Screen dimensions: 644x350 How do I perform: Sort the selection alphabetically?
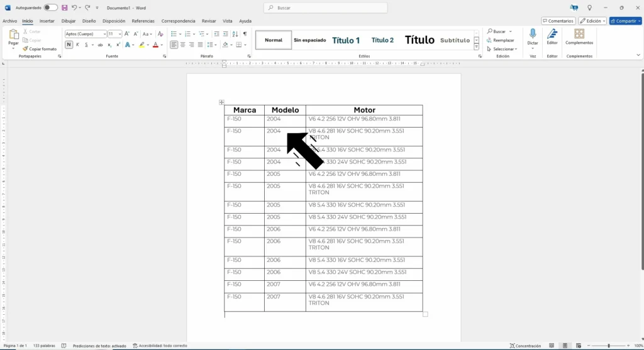[235, 34]
